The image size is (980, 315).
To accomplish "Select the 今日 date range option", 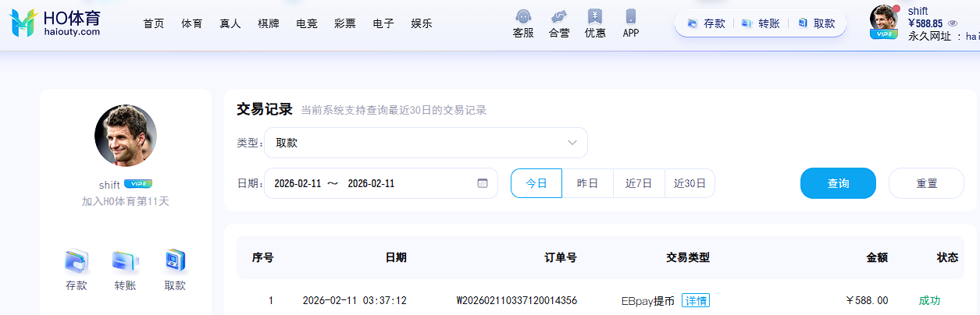I will pyautogui.click(x=536, y=183).
